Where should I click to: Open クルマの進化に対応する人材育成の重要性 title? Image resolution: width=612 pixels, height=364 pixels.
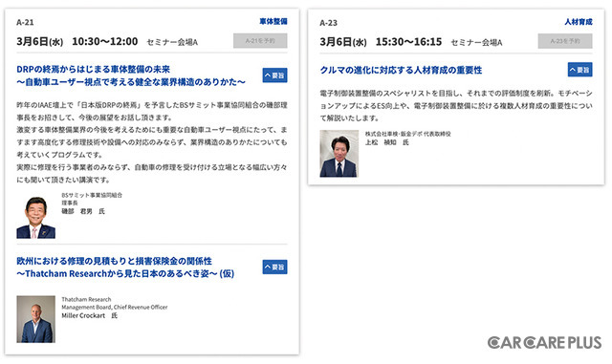click(401, 70)
